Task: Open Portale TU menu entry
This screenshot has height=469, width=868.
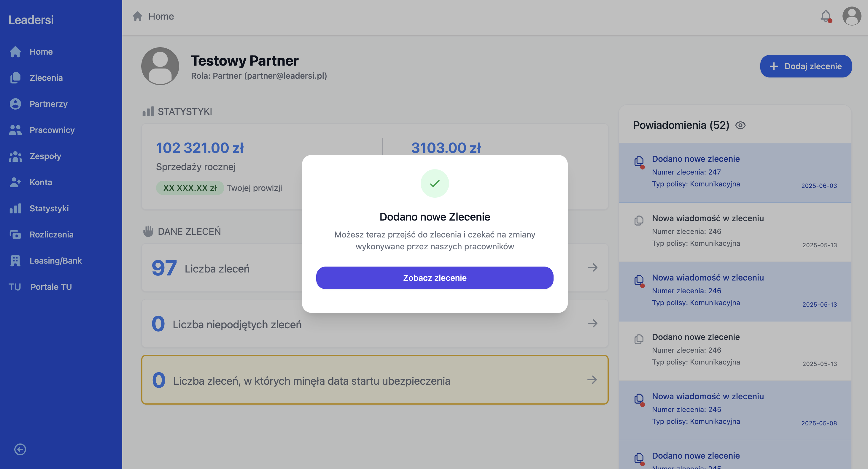Action: (x=51, y=286)
